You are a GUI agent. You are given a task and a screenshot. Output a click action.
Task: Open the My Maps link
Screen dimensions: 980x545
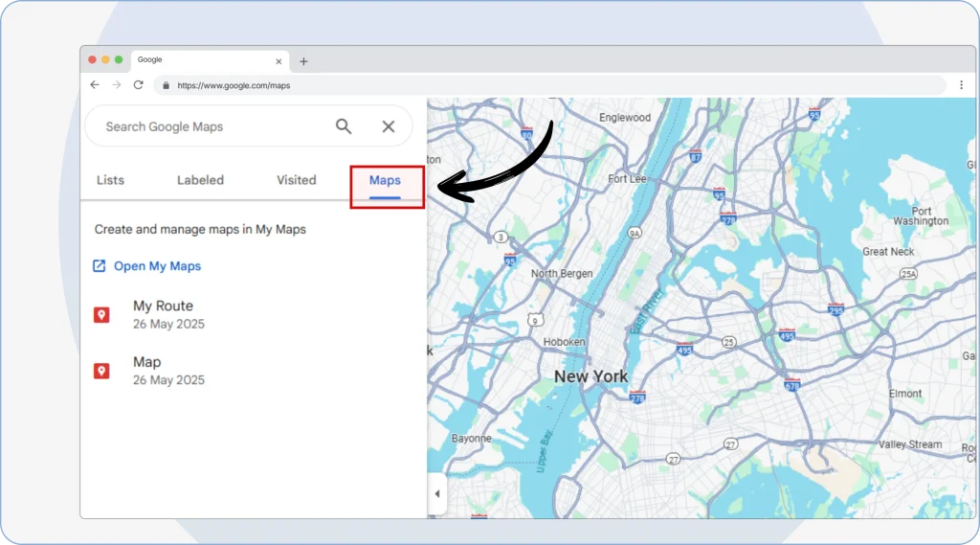coord(158,266)
